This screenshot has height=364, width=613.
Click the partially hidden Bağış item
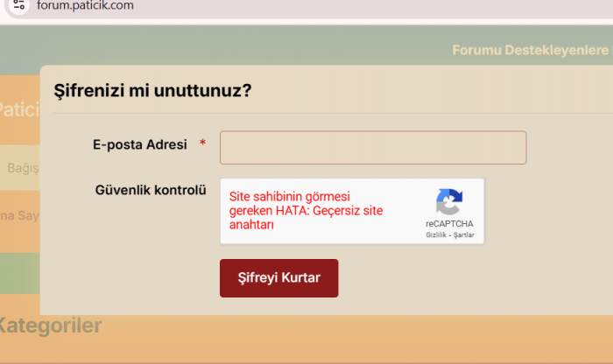(x=22, y=168)
